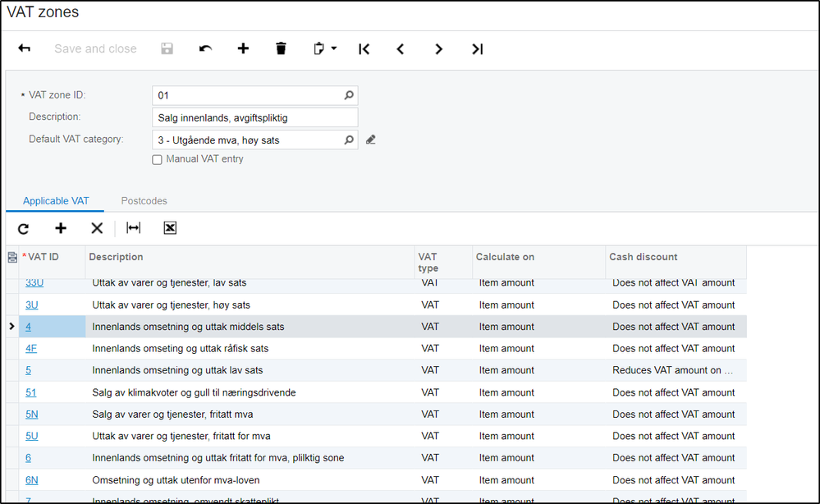Click the grid row selector header icon
The width and height of the screenshot is (820, 504).
(12, 257)
